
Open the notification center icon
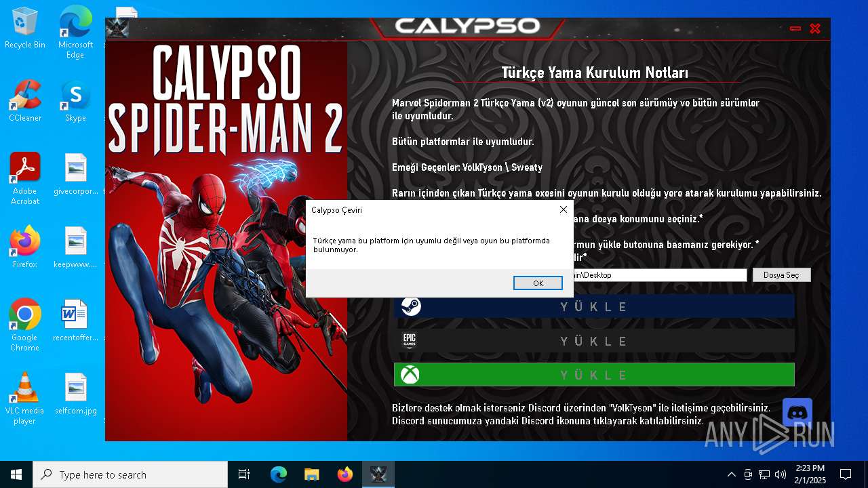pyautogui.click(x=846, y=474)
